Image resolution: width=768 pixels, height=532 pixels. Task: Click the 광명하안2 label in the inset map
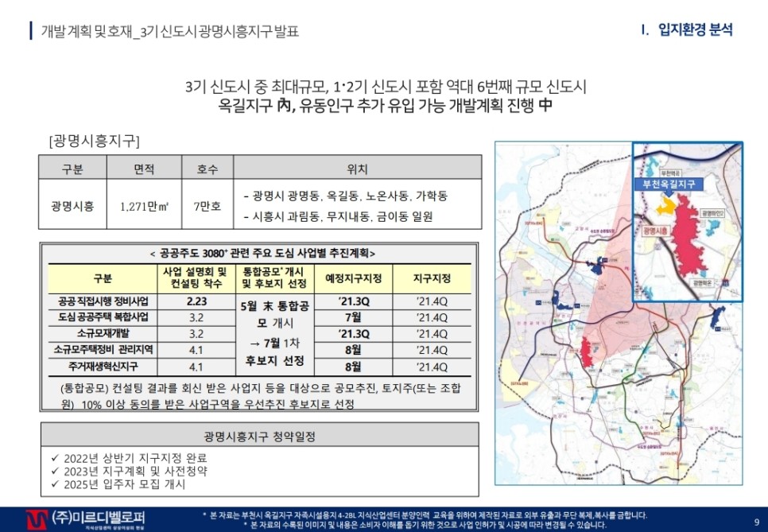[712, 213]
